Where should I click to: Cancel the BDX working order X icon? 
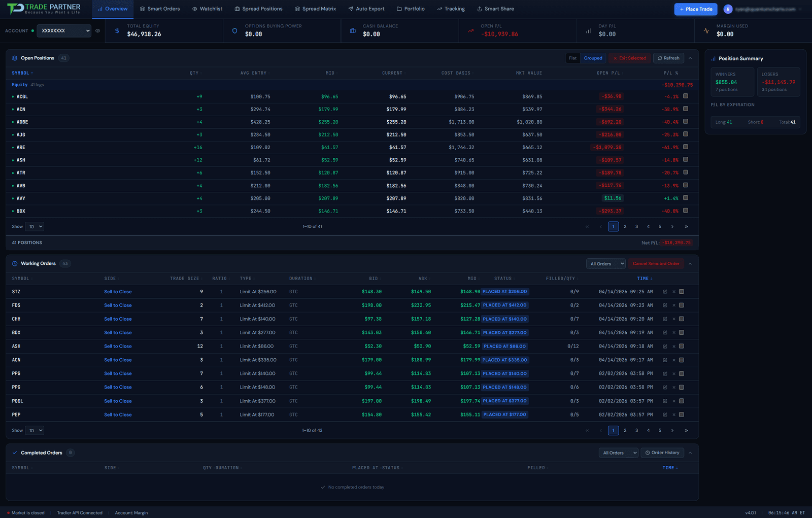[674, 333]
